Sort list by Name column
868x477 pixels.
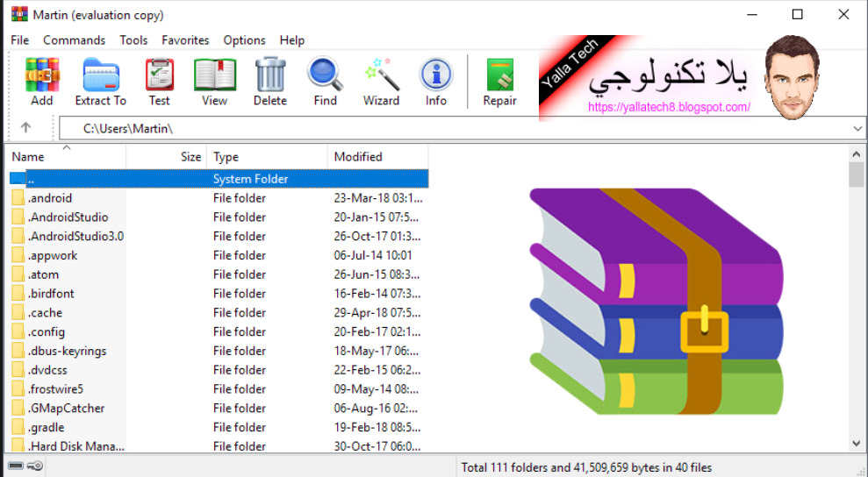tap(65, 157)
